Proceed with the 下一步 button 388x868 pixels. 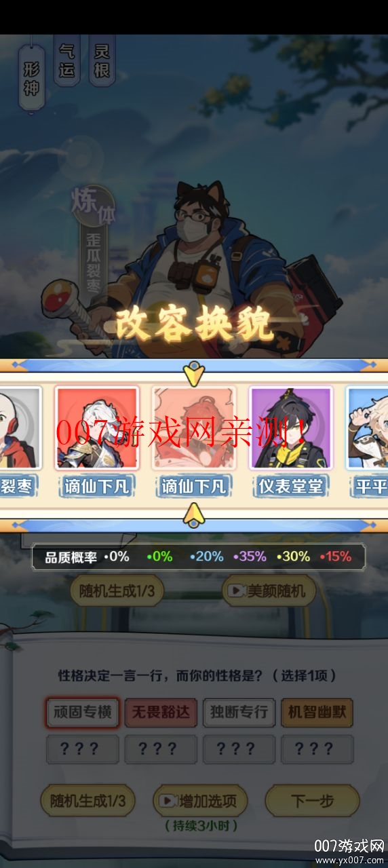[x=312, y=801]
